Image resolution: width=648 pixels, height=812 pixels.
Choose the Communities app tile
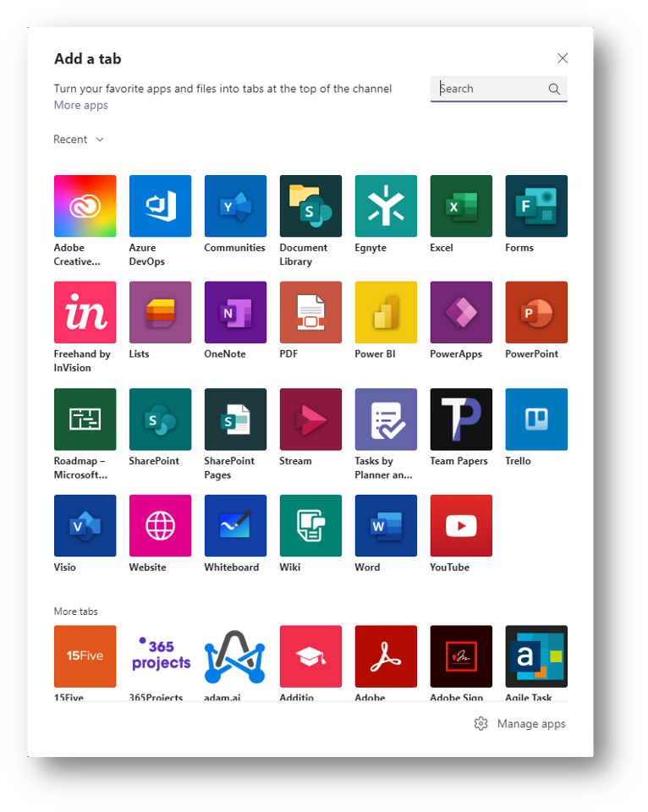pyautogui.click(x=235, y=206)
